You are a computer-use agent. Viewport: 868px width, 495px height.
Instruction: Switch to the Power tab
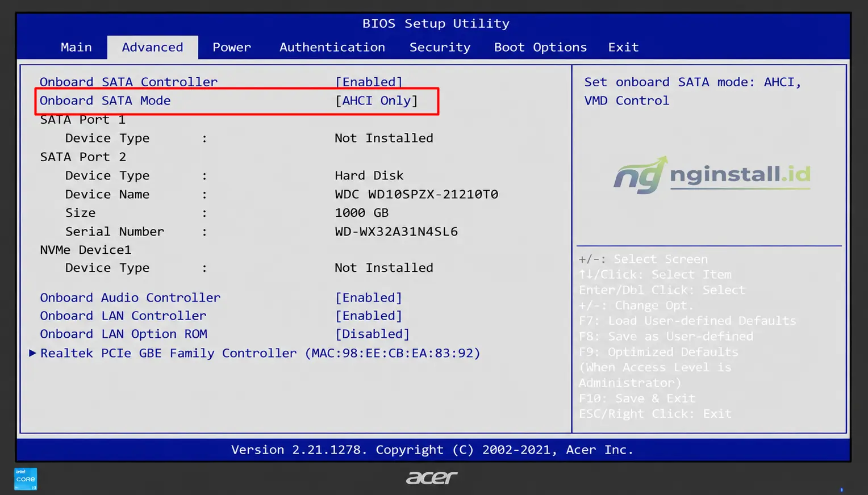tap(232, 47)
